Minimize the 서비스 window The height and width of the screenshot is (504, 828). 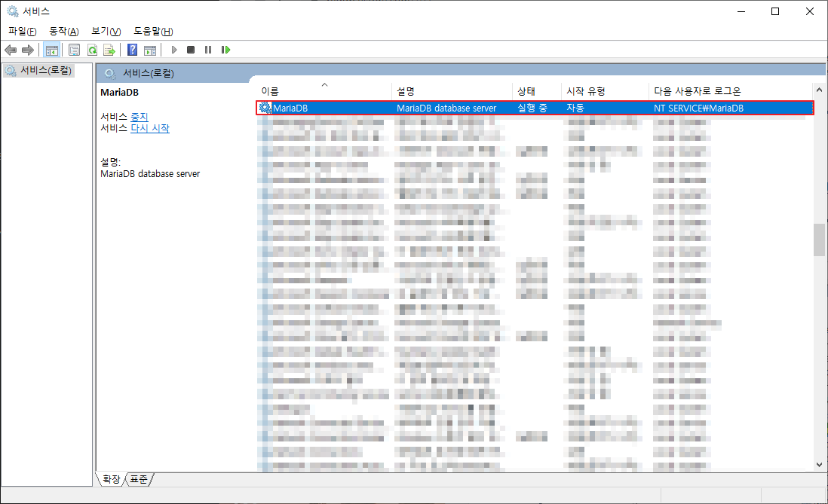(741, 11)
